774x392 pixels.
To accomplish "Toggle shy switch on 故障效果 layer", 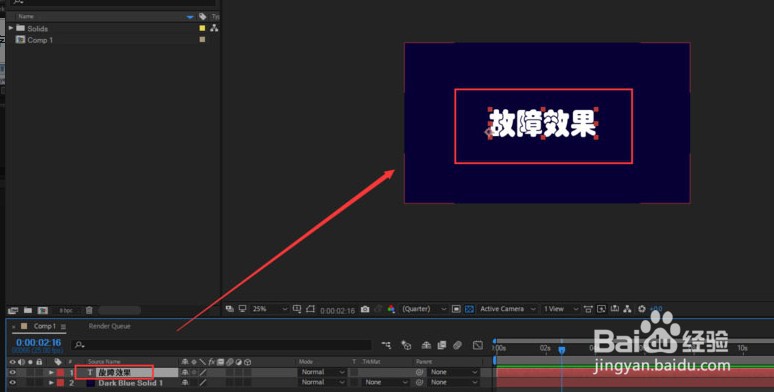I will click(185, 372).
